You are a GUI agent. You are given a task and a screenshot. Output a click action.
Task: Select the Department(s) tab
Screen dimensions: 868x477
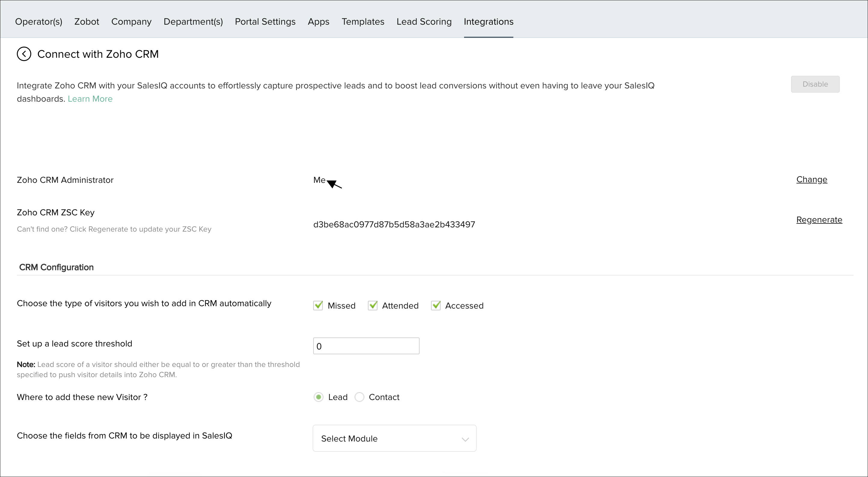click(193, 22)
